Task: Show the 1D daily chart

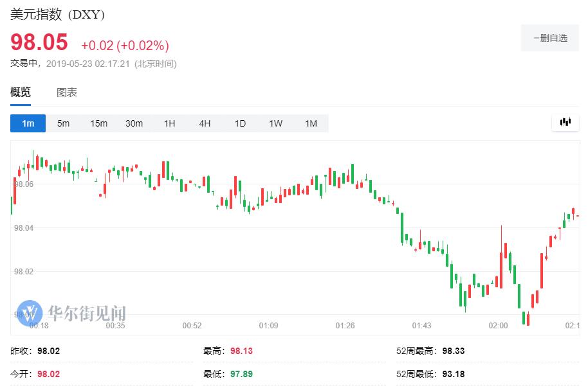Action: [240, 123]
